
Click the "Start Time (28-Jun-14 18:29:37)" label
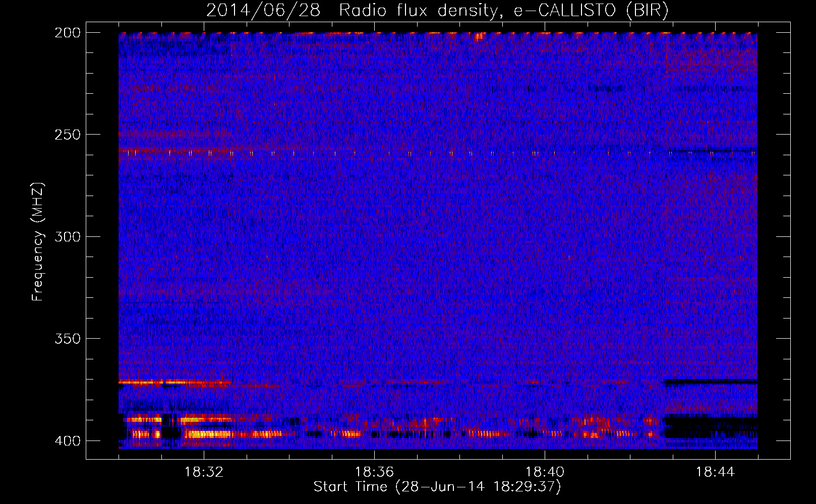pyautogui.click(x=437, y=487)
